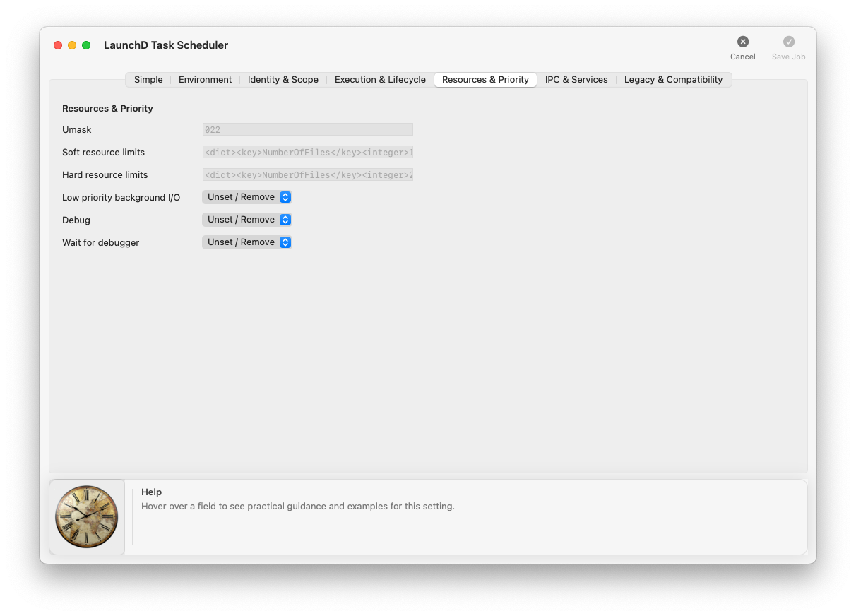This screenshot has width=856, height=616.
Task: Open the Environment tab
Action: (205, 79)
